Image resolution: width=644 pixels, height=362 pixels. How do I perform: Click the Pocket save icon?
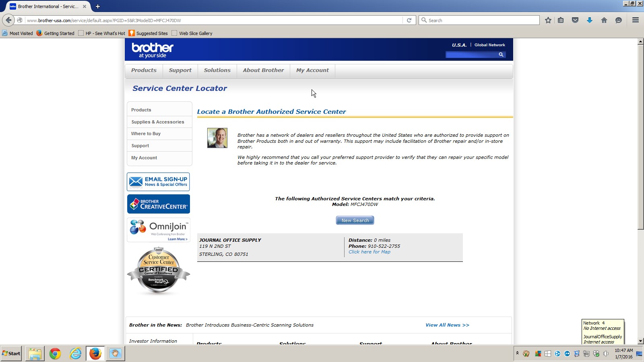tap(575, 20)
